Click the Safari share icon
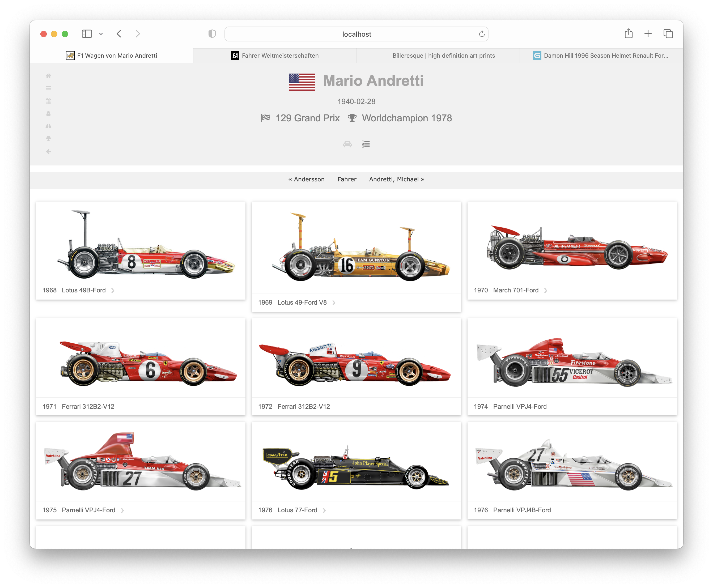Image resolution: width=713 pixels, height=588 pixels. point(628,34)
